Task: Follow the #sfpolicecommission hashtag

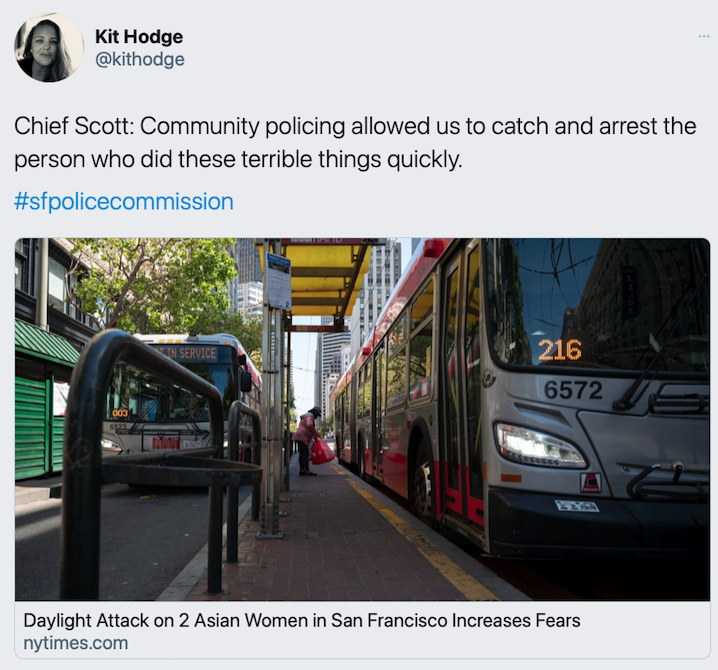Action: pos(124,202)
